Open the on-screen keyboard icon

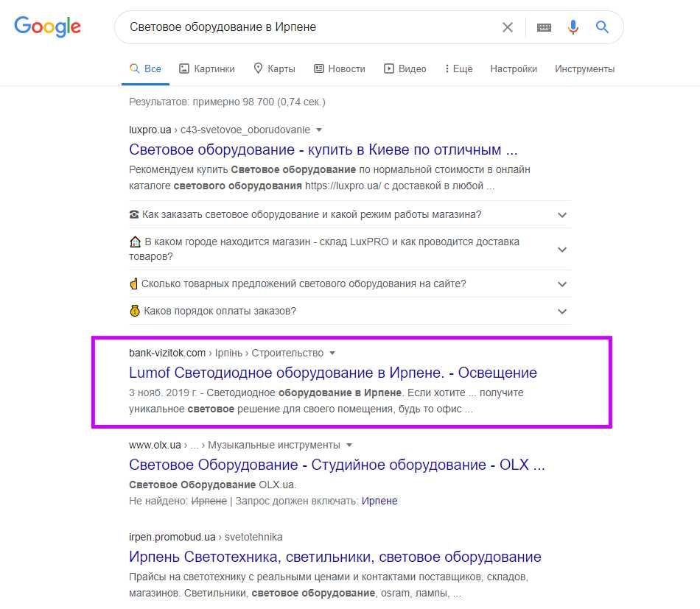(x=544, y=27)
